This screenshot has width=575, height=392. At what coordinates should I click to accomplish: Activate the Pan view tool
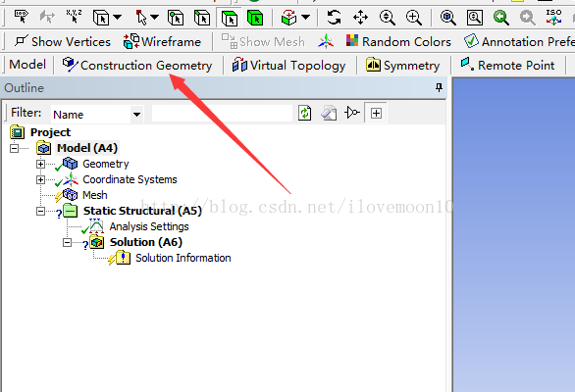click(360, 18)
